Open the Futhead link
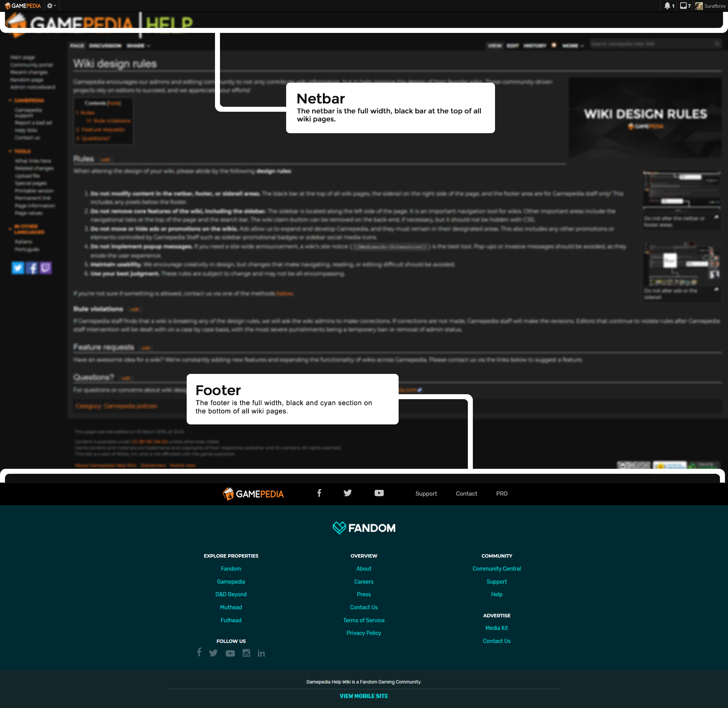The image size is (728, 708). click(231, 620)
